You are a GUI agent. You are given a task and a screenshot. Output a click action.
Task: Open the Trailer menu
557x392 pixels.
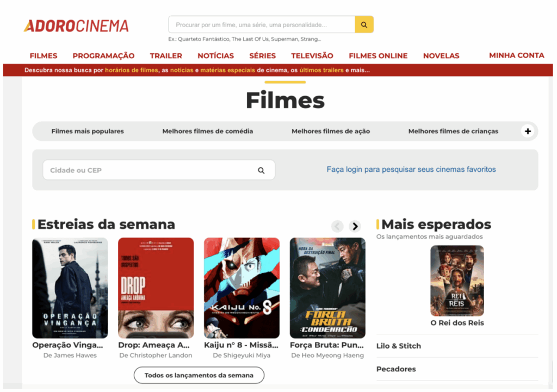tap(166, 56)
